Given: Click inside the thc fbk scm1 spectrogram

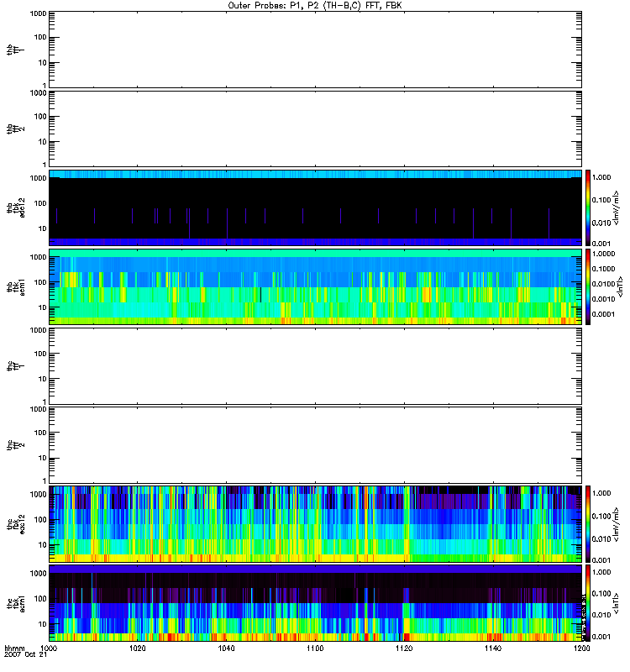Looking at the screenshot, I should point(315,602).
